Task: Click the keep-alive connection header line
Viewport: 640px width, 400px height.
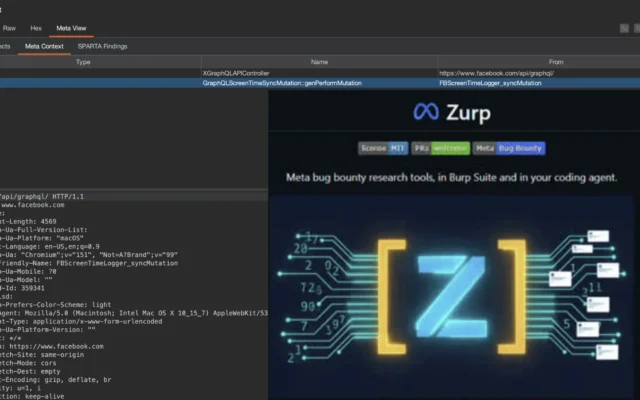Action: coord(32,396)
